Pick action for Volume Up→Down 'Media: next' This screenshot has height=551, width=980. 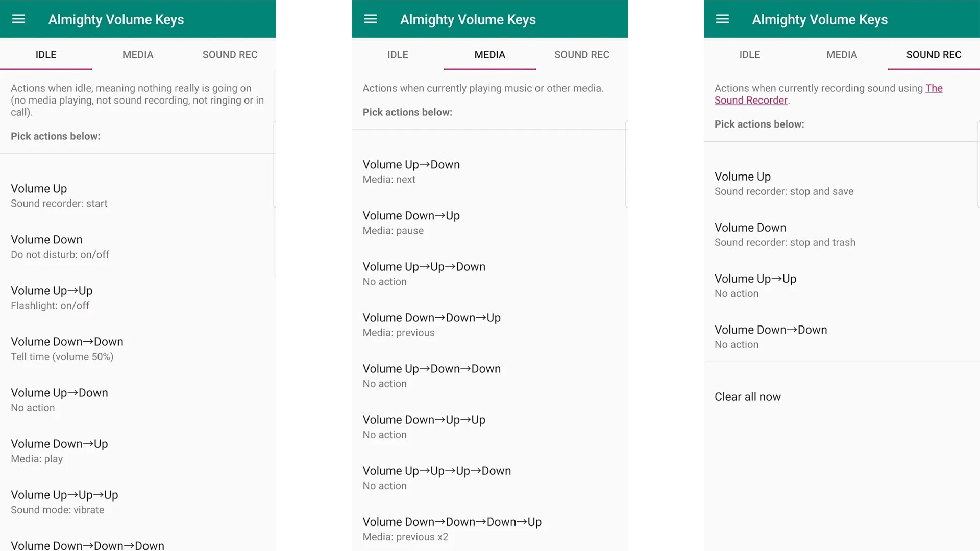(411, 171)
